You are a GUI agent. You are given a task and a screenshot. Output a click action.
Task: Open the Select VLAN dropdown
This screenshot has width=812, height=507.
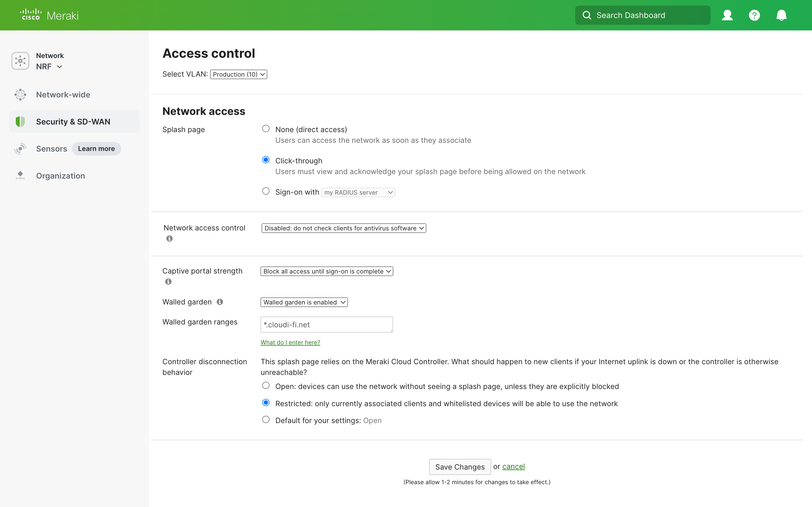tap(238, 74)
